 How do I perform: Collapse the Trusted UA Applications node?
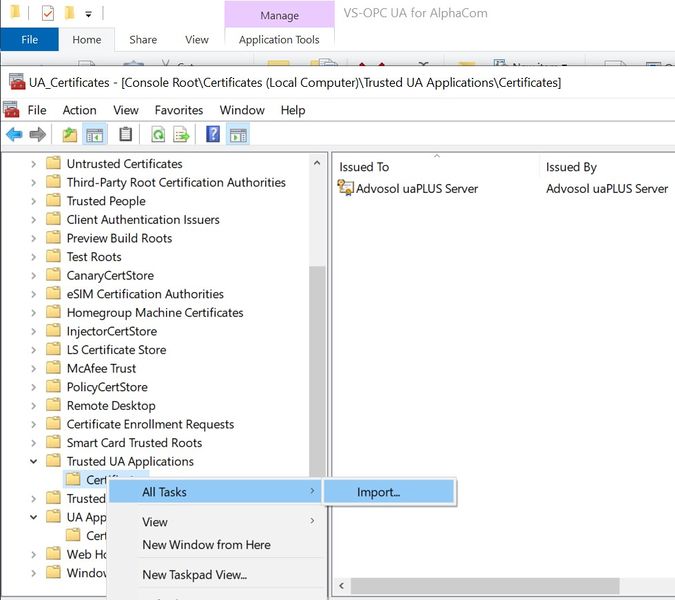(34, 461)
